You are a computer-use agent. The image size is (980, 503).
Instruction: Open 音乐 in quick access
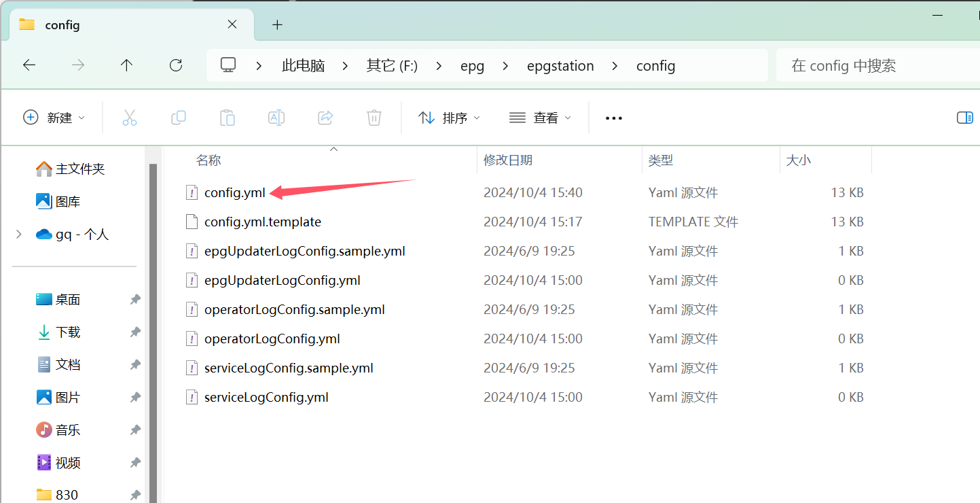coord(58,430)
